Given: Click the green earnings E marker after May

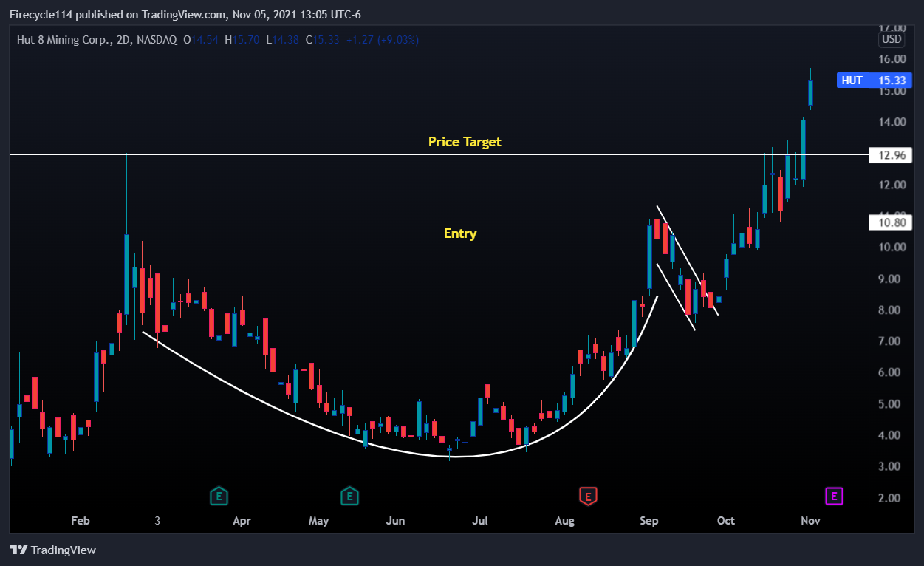Looking at the screenshot, I should (349, 496).
